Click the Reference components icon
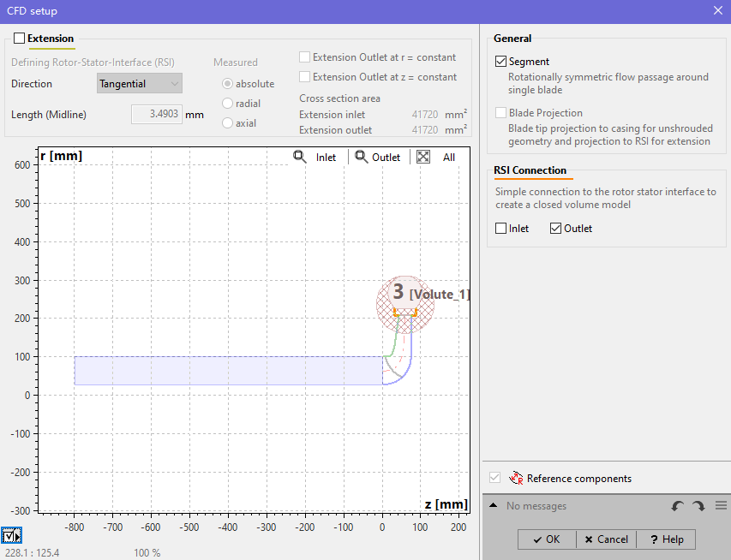This screenshot has height=560, width=731. pos(516,478)
